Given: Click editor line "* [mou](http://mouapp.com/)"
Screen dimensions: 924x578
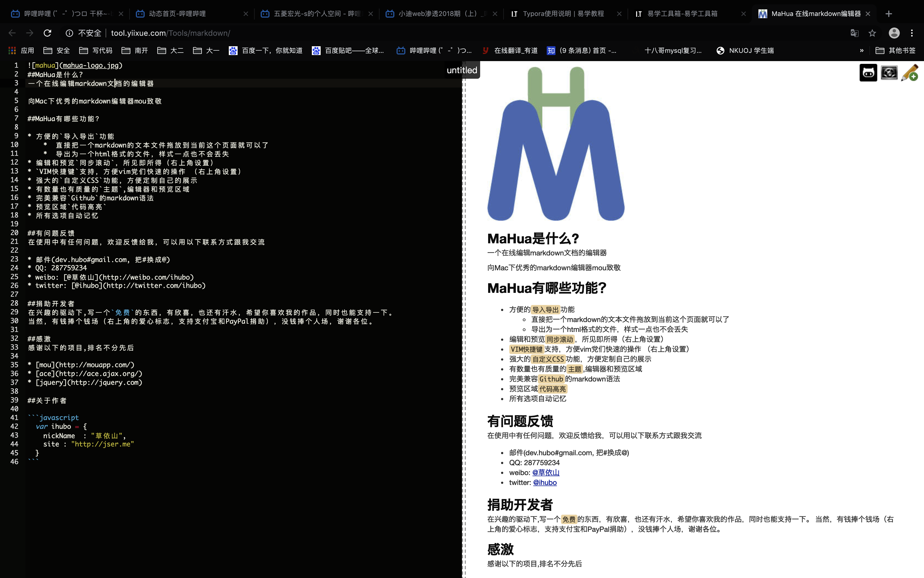Looking at the screenshot, I should [81, 365].
